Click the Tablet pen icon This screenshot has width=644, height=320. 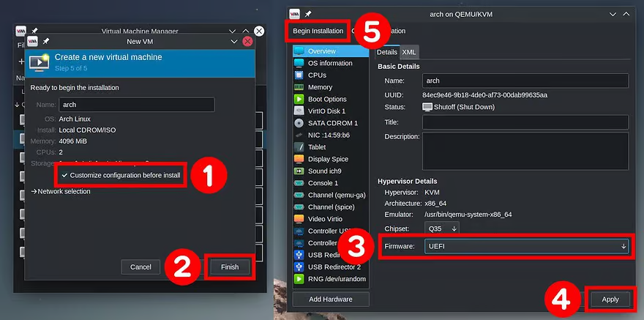(299, 146)
